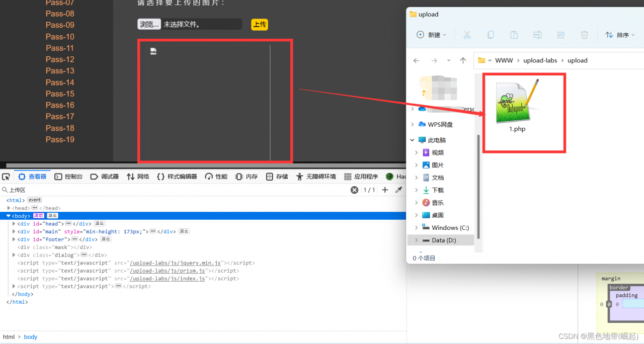
Task: Go to the Pass-19 lesson
Action: 60,139
